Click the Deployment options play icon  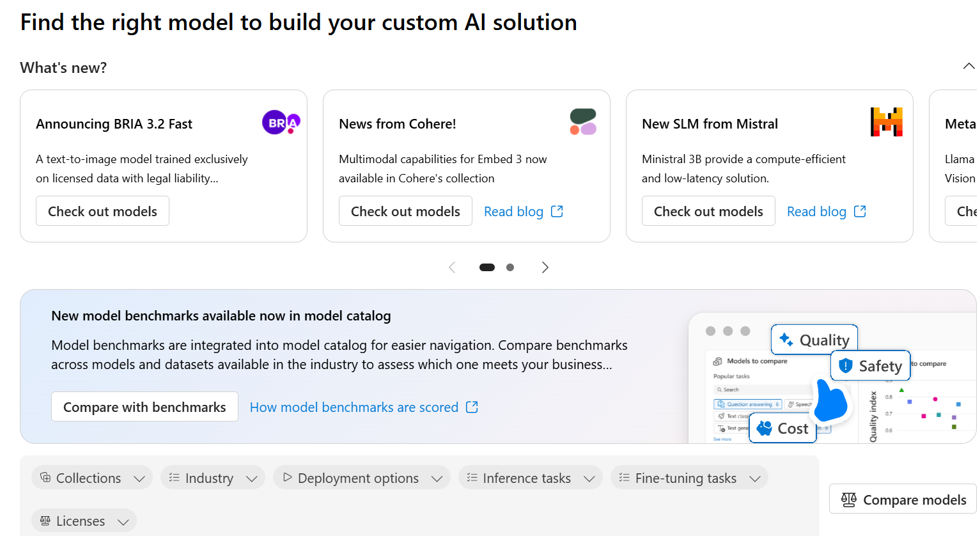(x=287, y=477)
